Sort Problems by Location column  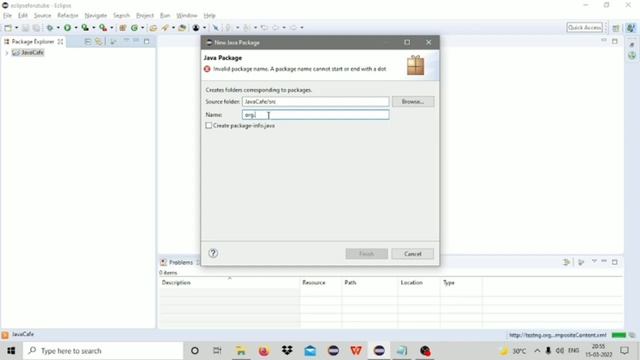[x=419, y=282]
